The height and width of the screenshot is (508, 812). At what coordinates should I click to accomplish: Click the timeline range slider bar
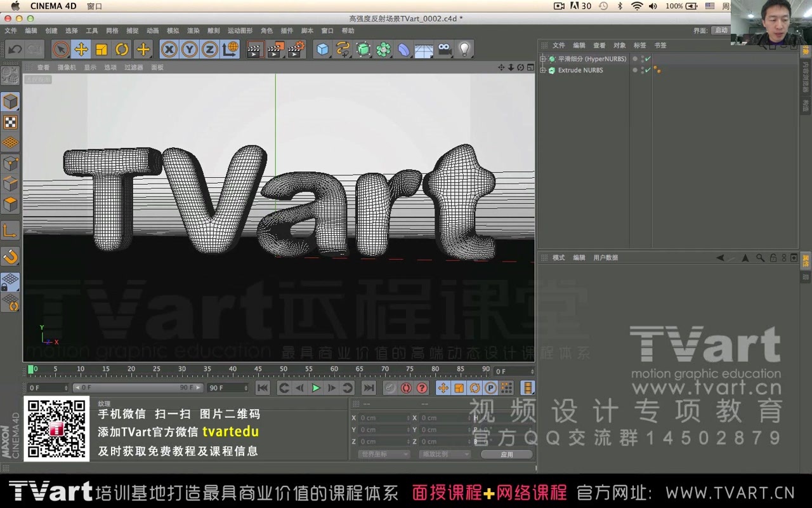pyautogui.click(x=138, y=388)
